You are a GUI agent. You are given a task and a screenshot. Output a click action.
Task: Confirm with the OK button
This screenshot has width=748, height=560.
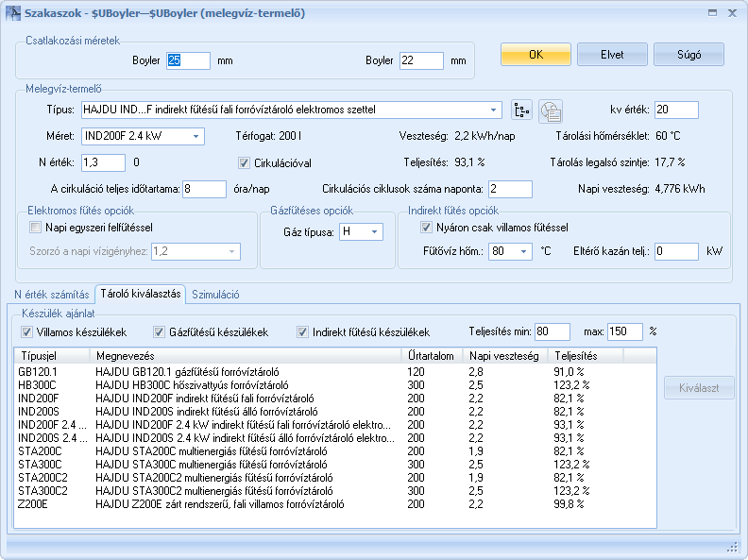535,55
